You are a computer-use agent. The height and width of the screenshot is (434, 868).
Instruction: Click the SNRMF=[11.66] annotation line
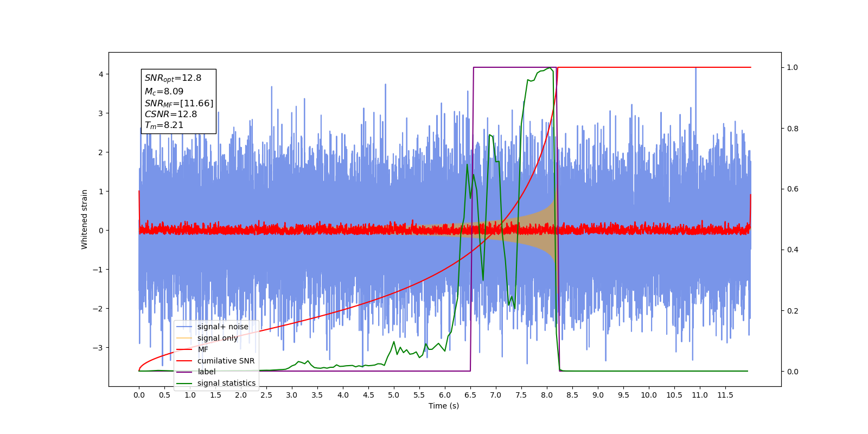click(179, 103)
